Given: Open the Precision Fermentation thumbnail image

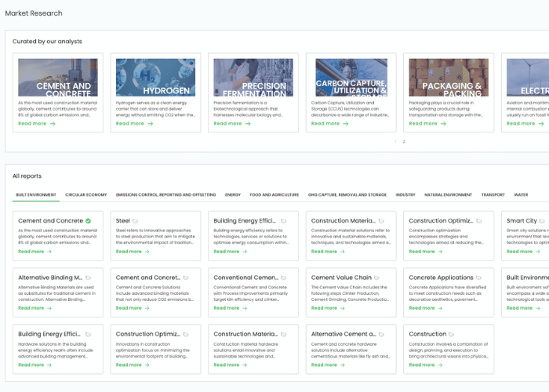Looking at the screenshot, I should [253, 78].
